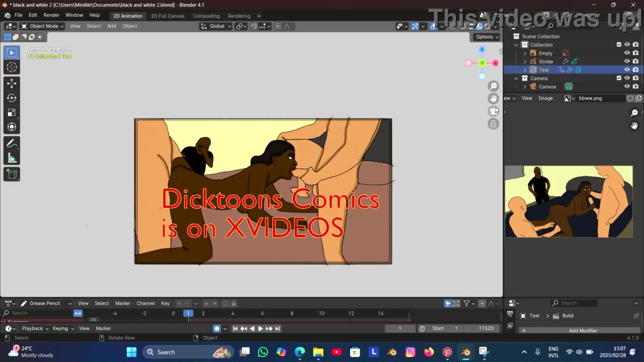The height and width of the screenshot is (362, 644).
Task: Switch to the Compositing workspace tab
Action: point(206,16)
